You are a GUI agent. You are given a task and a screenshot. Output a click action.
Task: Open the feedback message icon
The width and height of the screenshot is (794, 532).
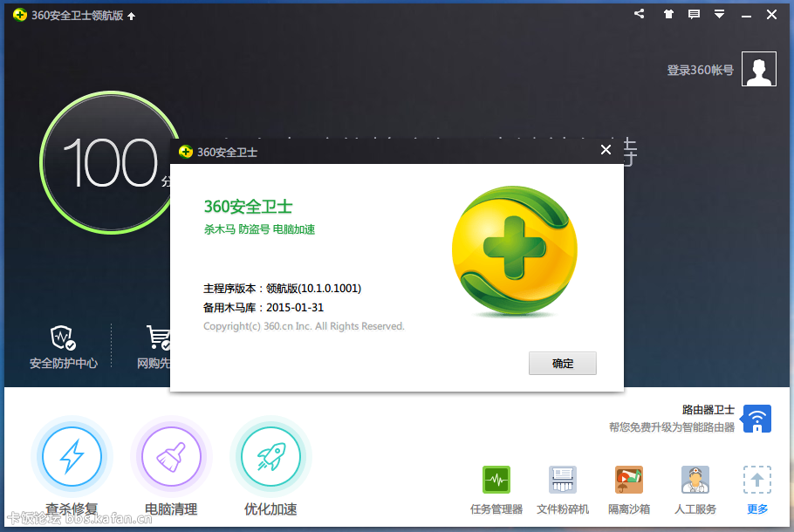694,14
